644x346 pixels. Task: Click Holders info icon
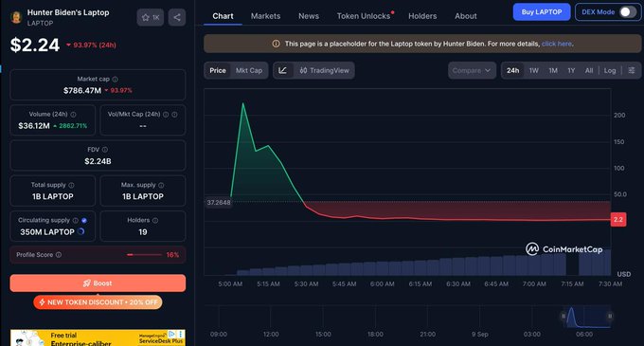click(x=155, y=220)
